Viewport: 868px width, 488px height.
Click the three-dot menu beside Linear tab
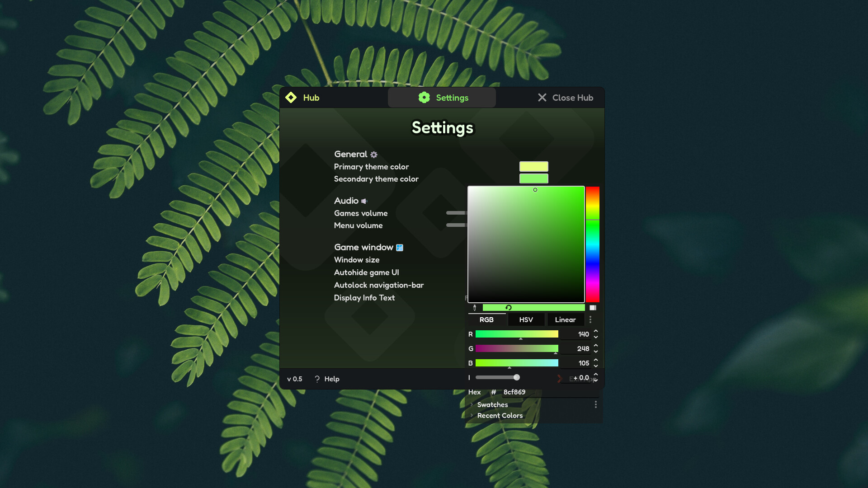[590, 319]
